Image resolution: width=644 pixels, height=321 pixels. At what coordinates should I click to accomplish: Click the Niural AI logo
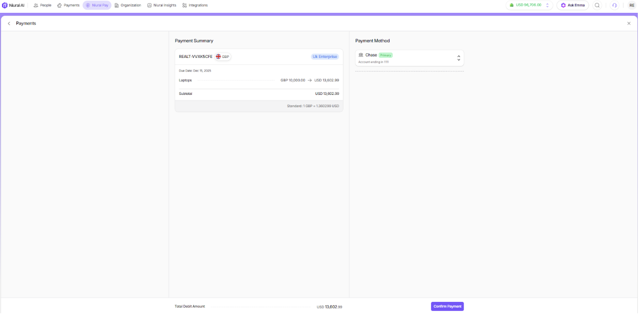(13, 5)
